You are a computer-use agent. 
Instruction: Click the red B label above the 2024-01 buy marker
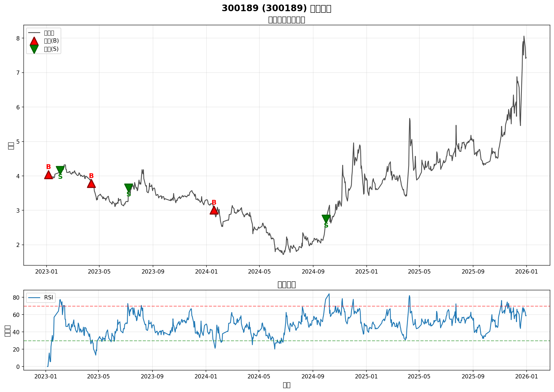(x=214, y=203)
